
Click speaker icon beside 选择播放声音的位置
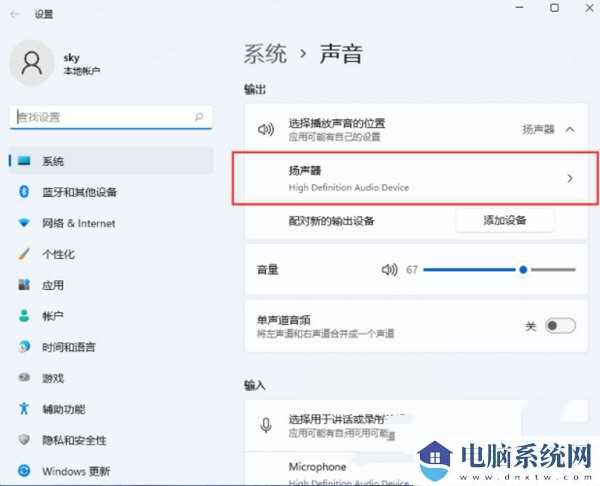[266, 129]
